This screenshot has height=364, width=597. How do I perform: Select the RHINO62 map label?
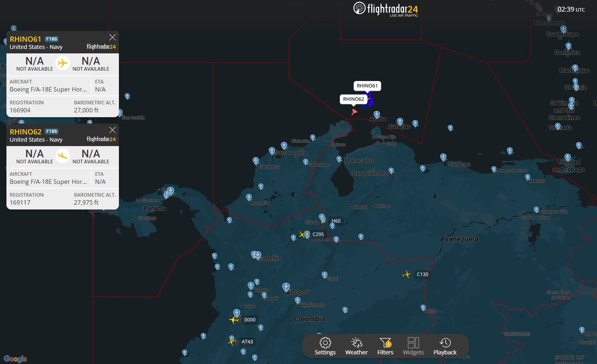pyautogui.click(x=353, y=99)
